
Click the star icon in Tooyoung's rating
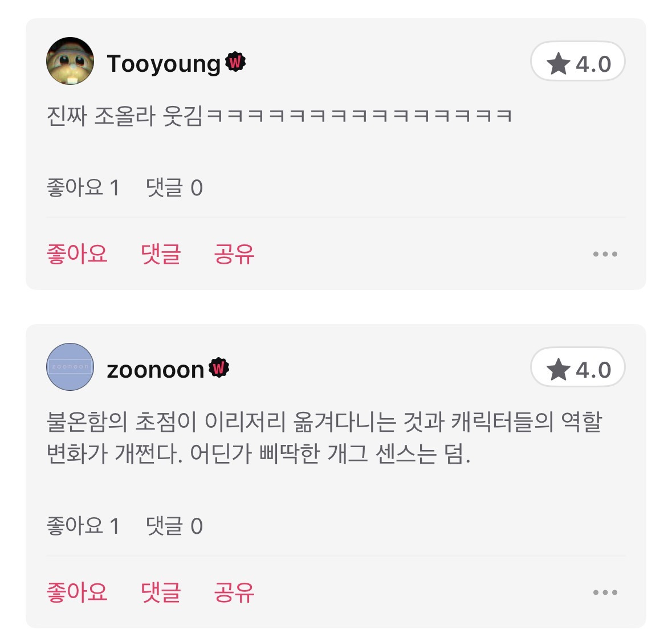pos(559,64)
